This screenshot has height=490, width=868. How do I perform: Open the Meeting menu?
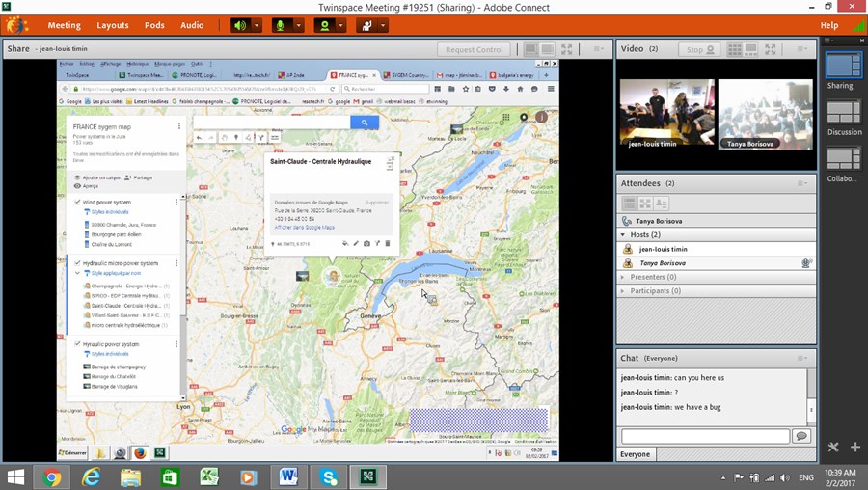(65, 25)
